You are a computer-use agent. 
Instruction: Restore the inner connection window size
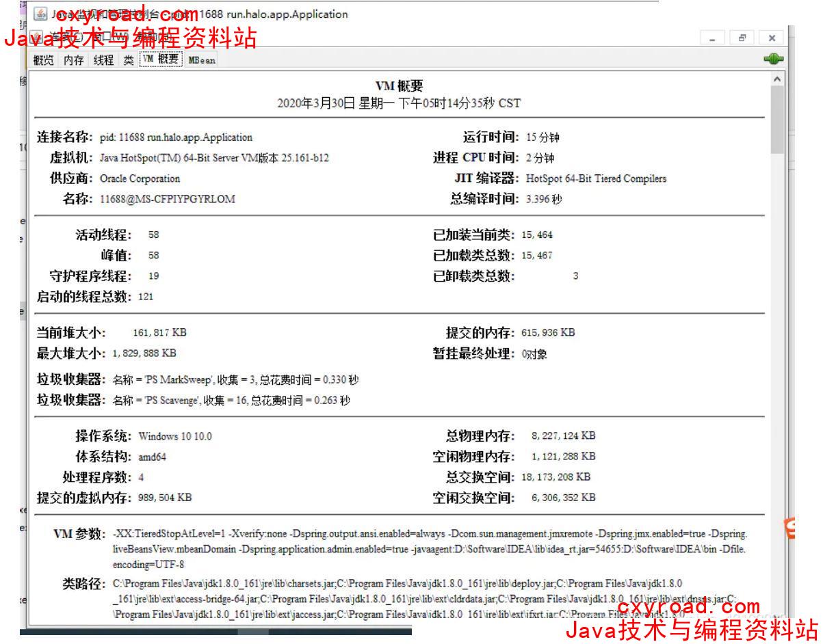[x=742, y=39]
